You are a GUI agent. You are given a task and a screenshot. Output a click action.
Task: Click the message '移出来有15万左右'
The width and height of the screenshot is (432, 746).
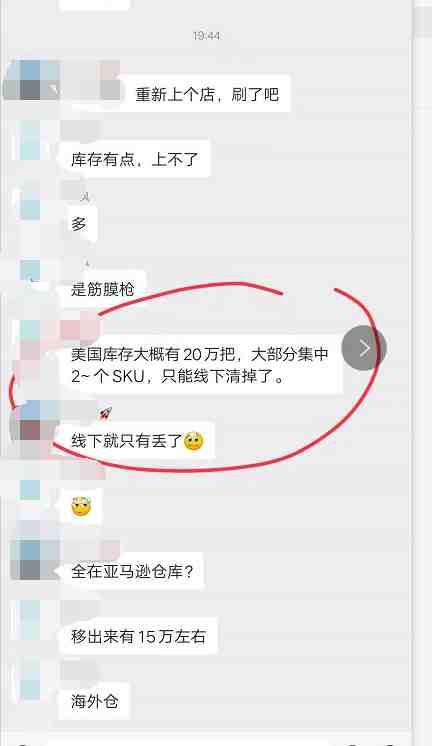pos(138,636)
